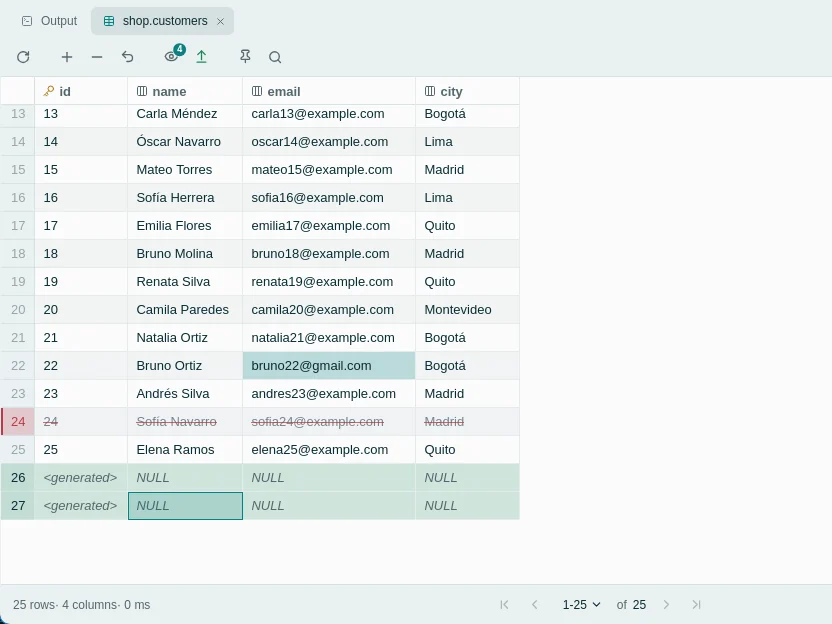
Task: Click the cell 'Elena Ramos'
Action: click(x=185, y=449)
